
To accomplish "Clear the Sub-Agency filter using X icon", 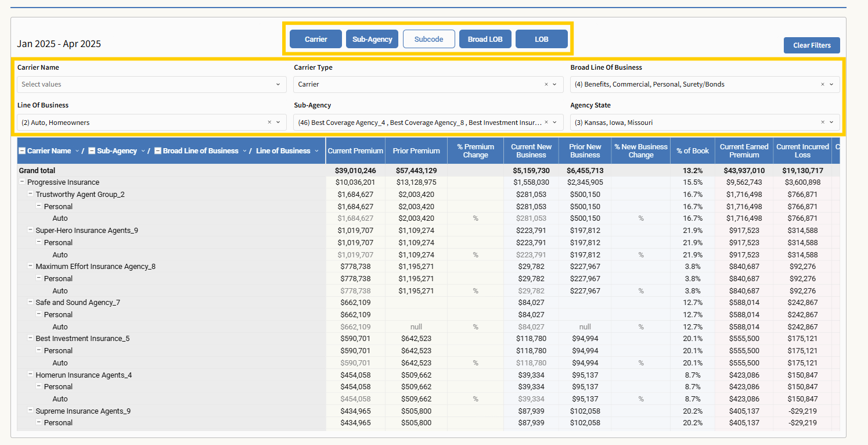I will click(x=546, y=123).
